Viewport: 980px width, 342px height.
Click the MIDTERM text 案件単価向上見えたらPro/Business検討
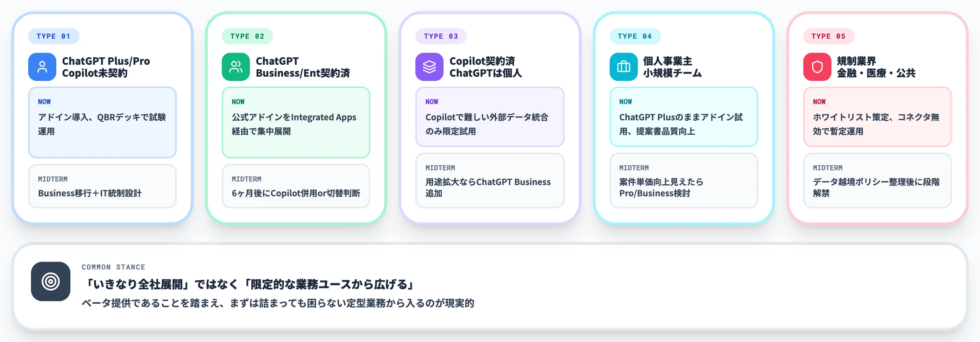pyautogui.click(x=661, y=188)
